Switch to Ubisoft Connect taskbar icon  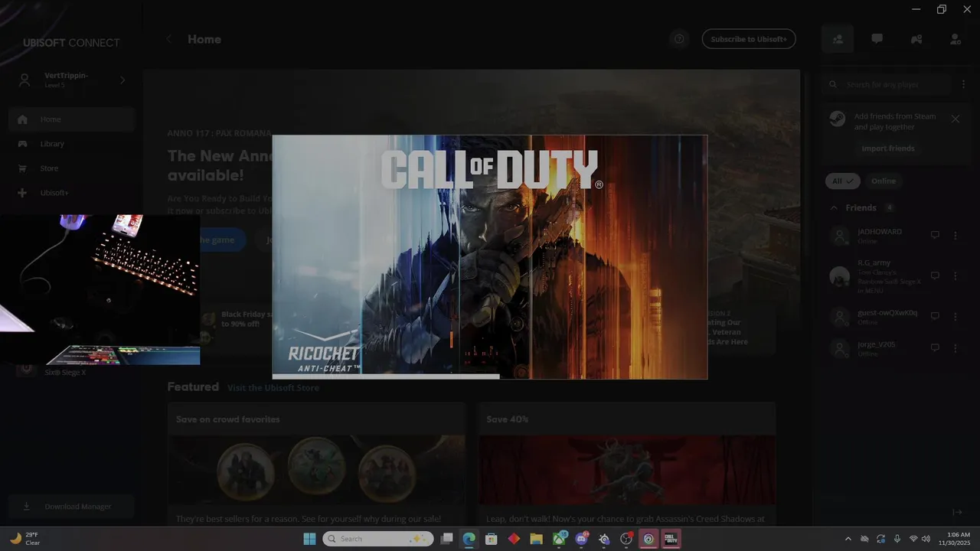[648, 539]
